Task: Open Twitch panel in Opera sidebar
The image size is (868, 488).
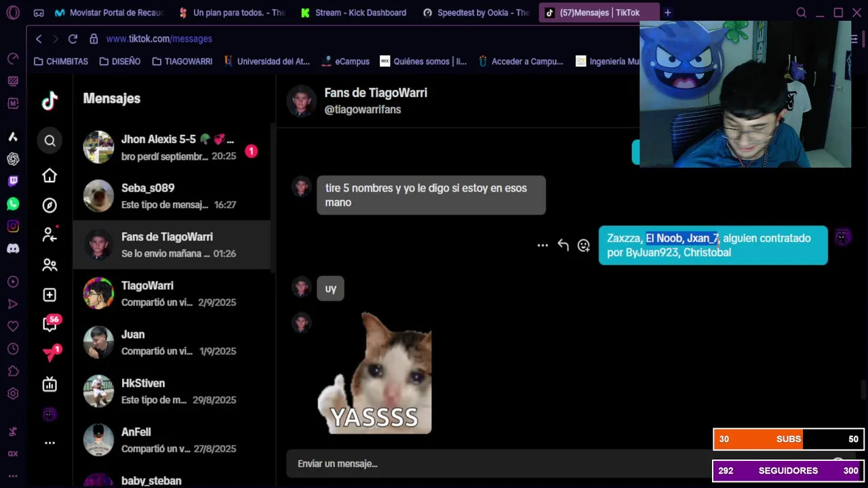Action: point(13,181)
